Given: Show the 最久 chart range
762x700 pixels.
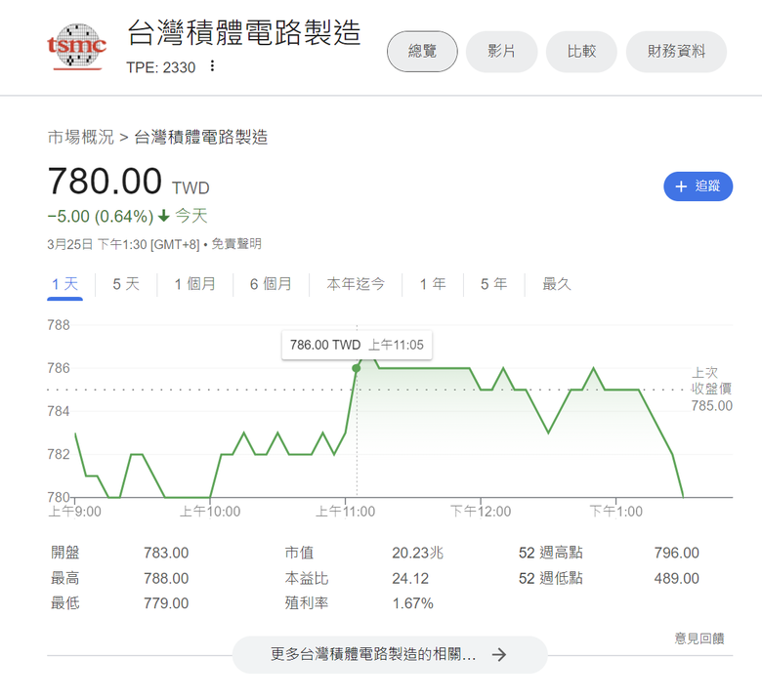Looking at the screenshot, I should tap(557, 284).
